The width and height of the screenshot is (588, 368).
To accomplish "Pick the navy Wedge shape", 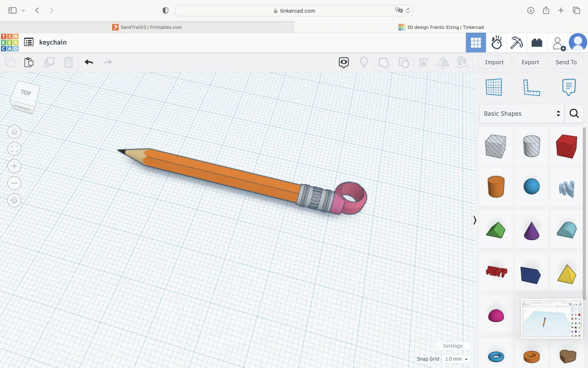I will 531,275.
